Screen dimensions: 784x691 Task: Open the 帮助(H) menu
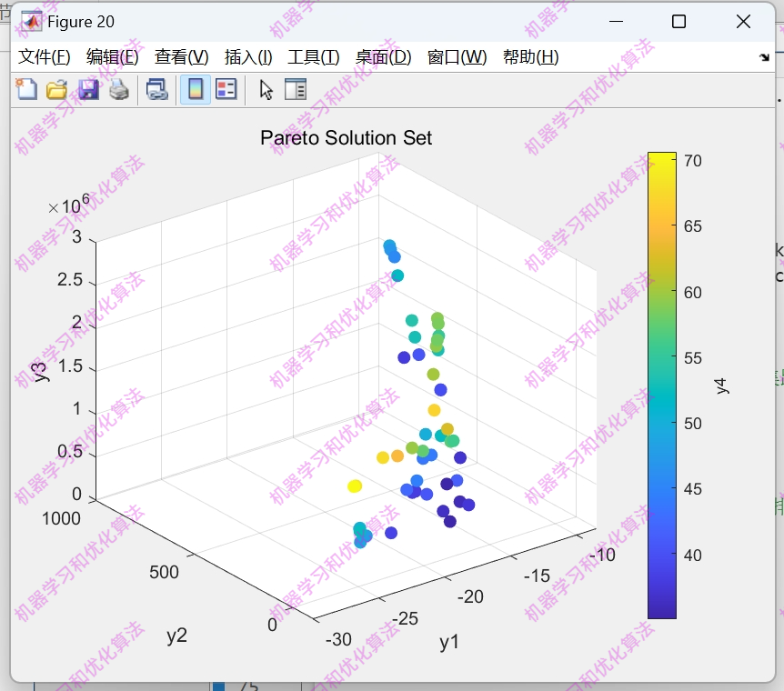[x=531, y=57]
